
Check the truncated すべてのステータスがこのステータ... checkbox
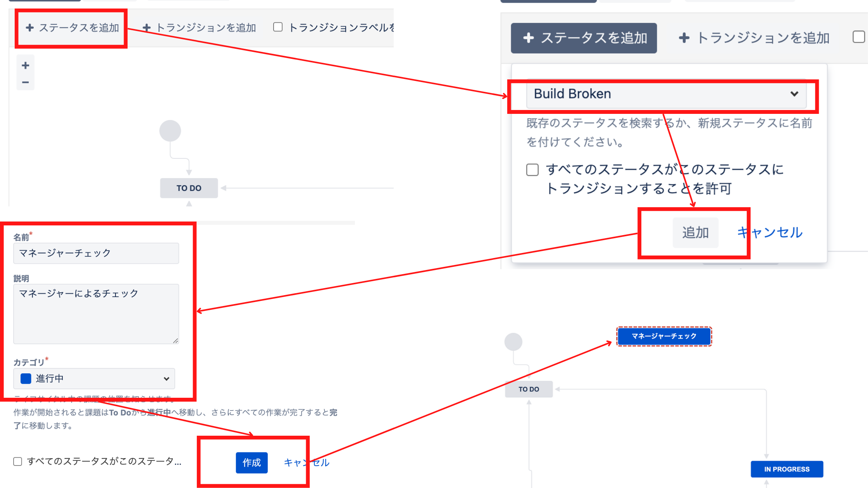pyautogui.click(x=17, y=461)
